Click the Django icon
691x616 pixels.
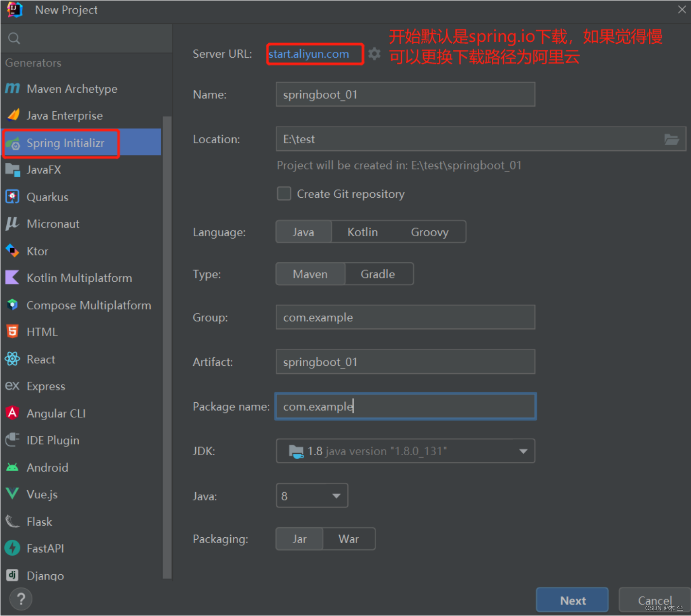pos(12,575)
